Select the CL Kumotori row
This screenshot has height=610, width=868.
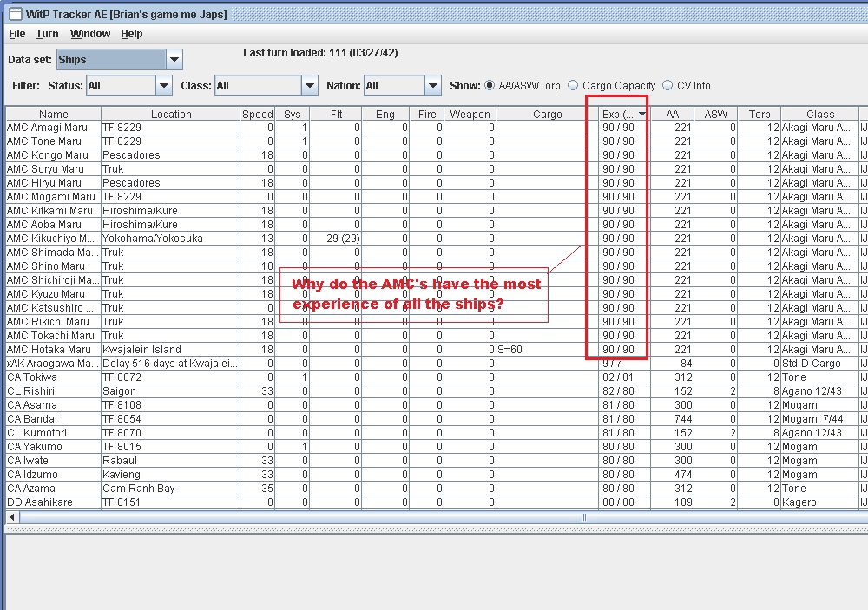pyautogui.click(x=437, y=432)
